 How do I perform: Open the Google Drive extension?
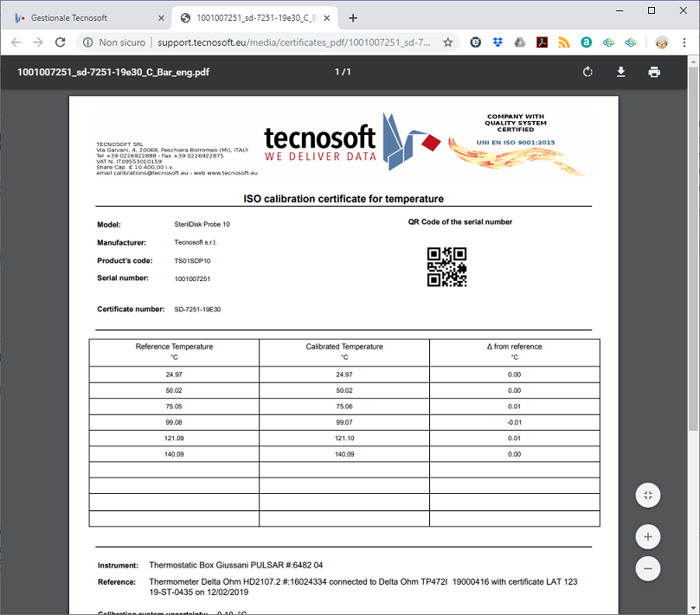tap(520, 42)
